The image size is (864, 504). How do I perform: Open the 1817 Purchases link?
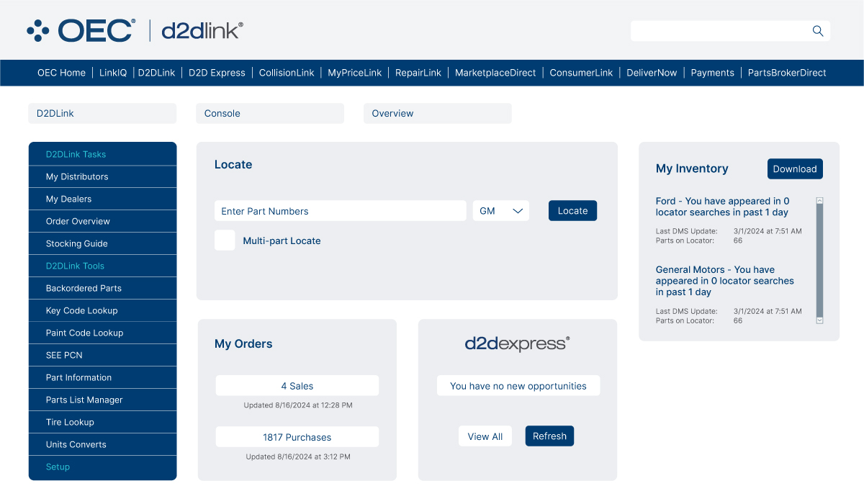(x=297, y=437)
